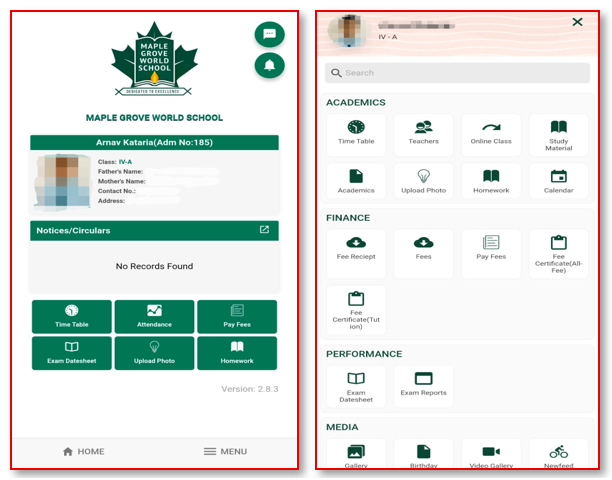This screenshot has height=480, width=612.
Task: Click the No Records Found message
Action: pos(154,266)
